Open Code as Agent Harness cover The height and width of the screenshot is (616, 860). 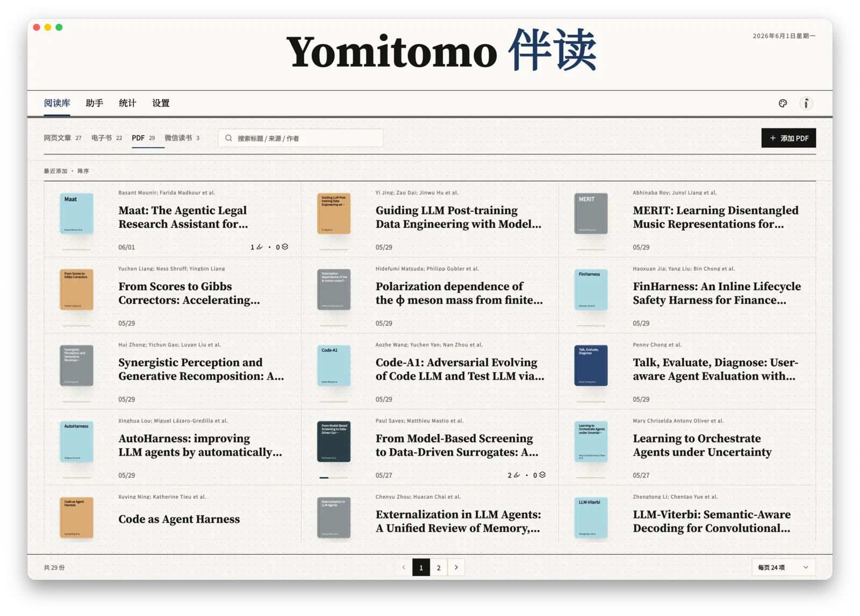click(x=76, y=517)
